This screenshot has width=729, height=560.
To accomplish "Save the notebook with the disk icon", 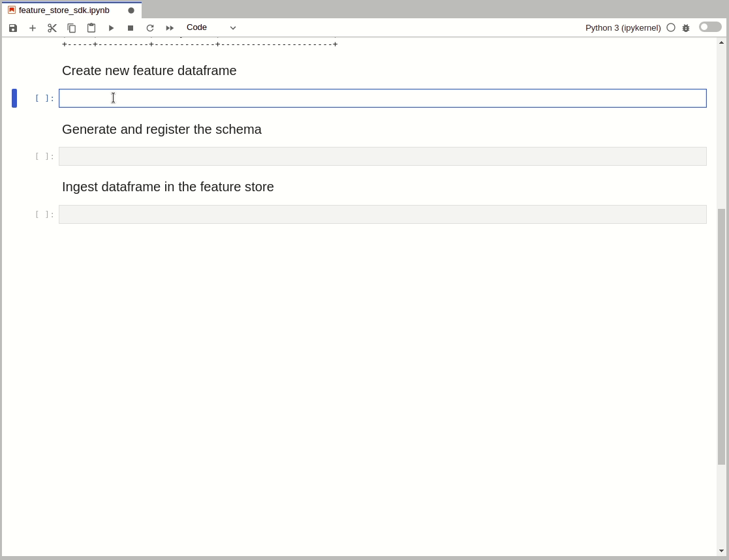I will pyautogui.click(x=13, y=28).
